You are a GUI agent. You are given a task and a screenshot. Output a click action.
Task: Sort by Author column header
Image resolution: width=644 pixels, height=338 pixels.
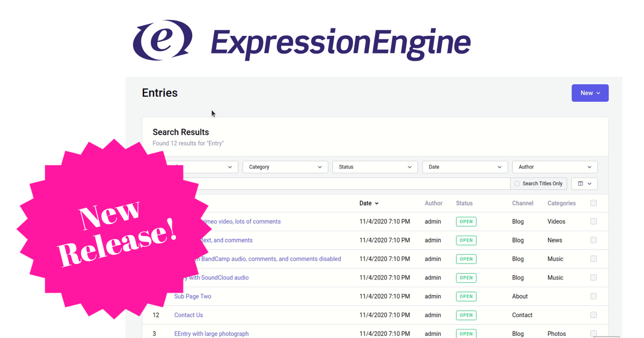pos(434,203)
